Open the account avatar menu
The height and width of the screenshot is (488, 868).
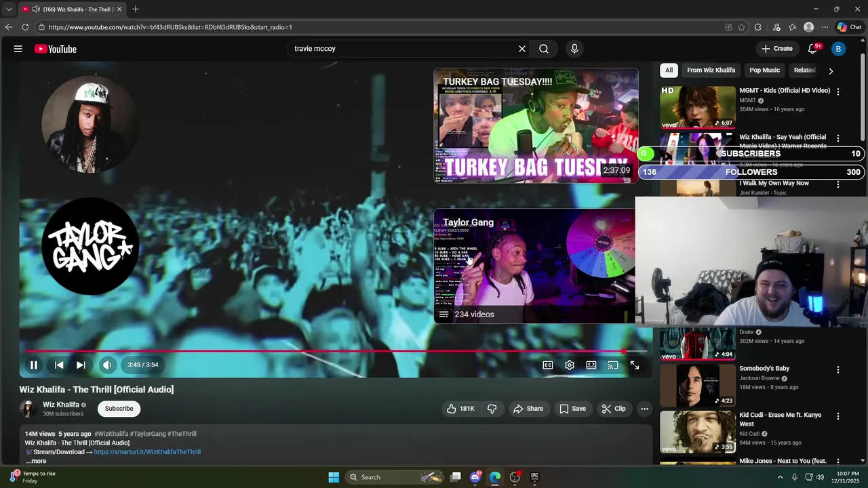tap(838, 49)
